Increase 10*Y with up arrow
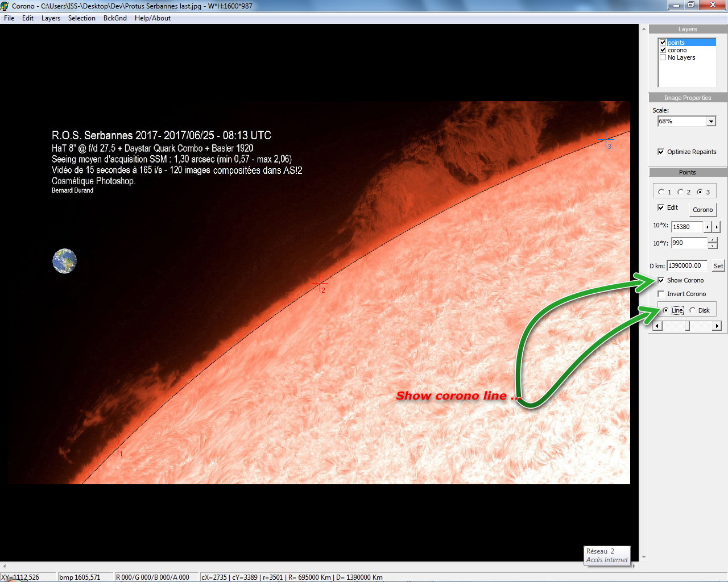 (x=713, y=240)
